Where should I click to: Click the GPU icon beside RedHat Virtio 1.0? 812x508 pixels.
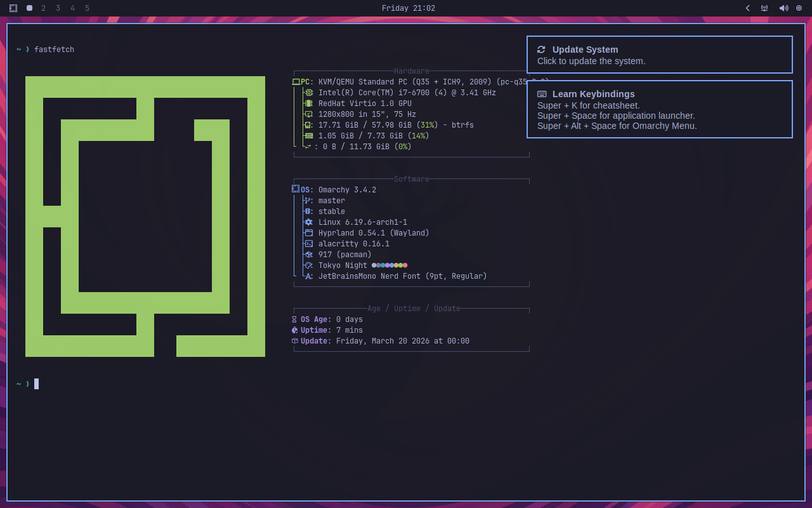308,103
